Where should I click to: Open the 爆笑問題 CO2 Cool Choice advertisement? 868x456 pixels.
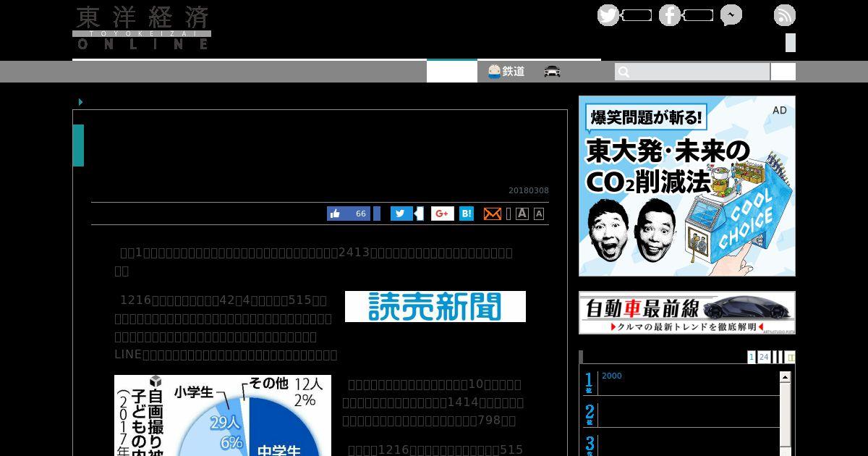click(687, 186)
